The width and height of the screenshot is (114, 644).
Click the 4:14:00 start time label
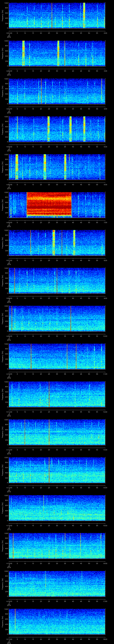click(x=9, y=525)
